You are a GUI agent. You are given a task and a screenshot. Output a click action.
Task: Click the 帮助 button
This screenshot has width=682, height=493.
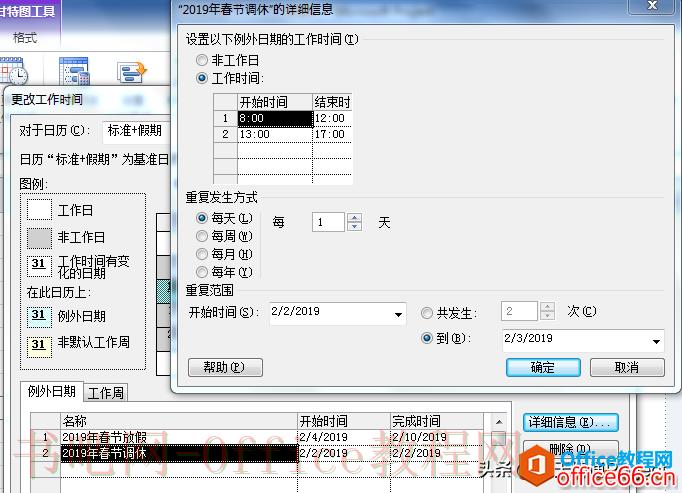(x=225, y=367)
